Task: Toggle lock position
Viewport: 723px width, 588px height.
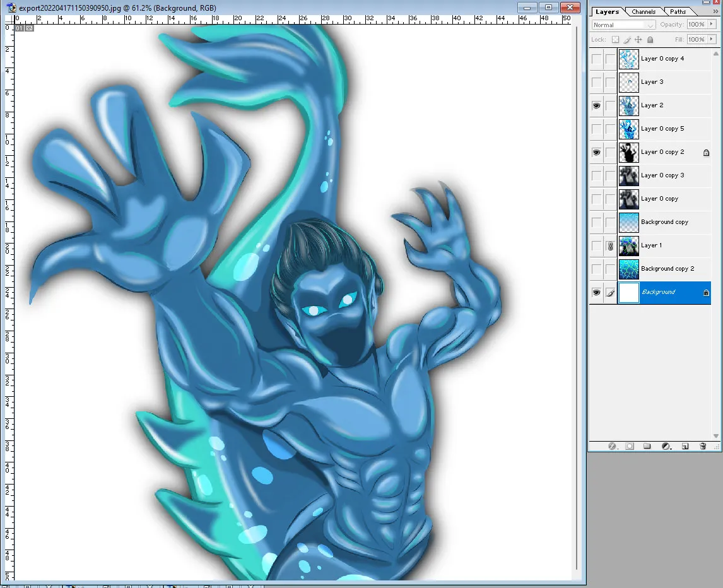Action: pyautogui.click(x=638, y=40)
